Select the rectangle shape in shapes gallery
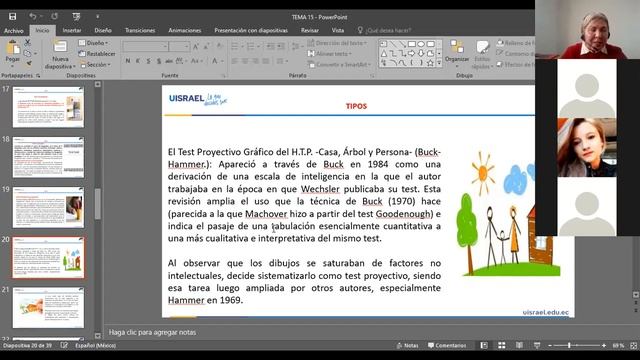640x360 pixels. [x=411, y=44]
